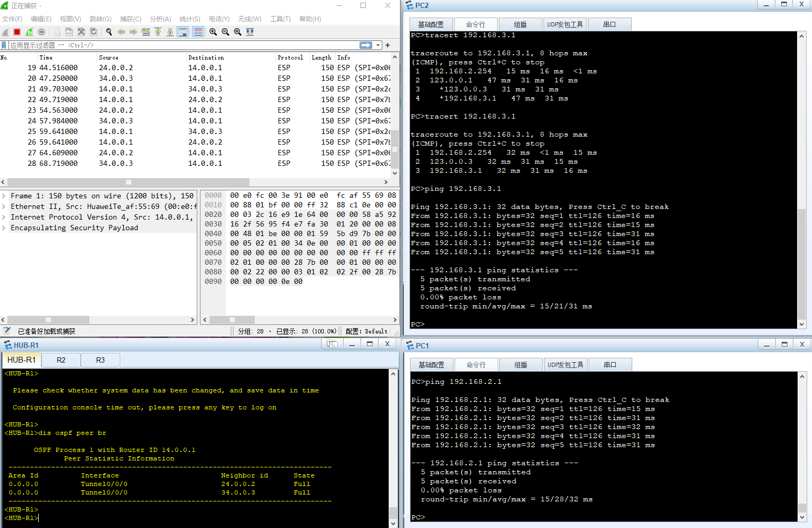
Task: Expand the Ethernet II tree item
Action: (4, 206)
